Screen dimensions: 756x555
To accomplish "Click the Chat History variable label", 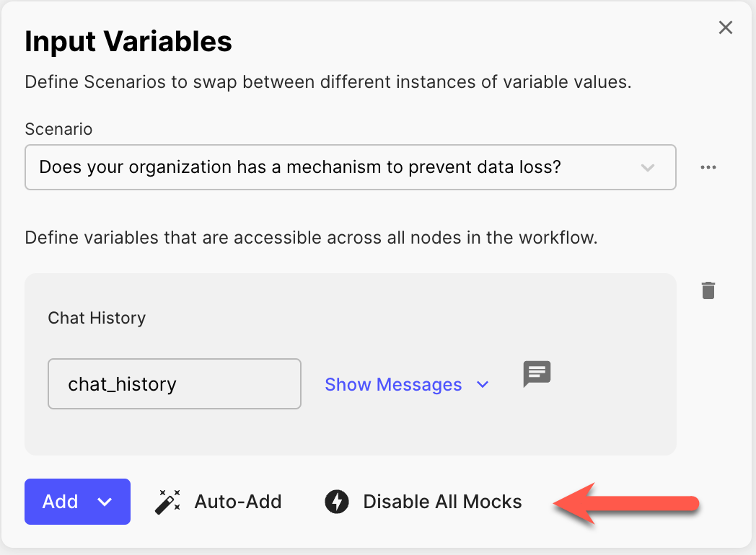I will (x=97, y=318).
